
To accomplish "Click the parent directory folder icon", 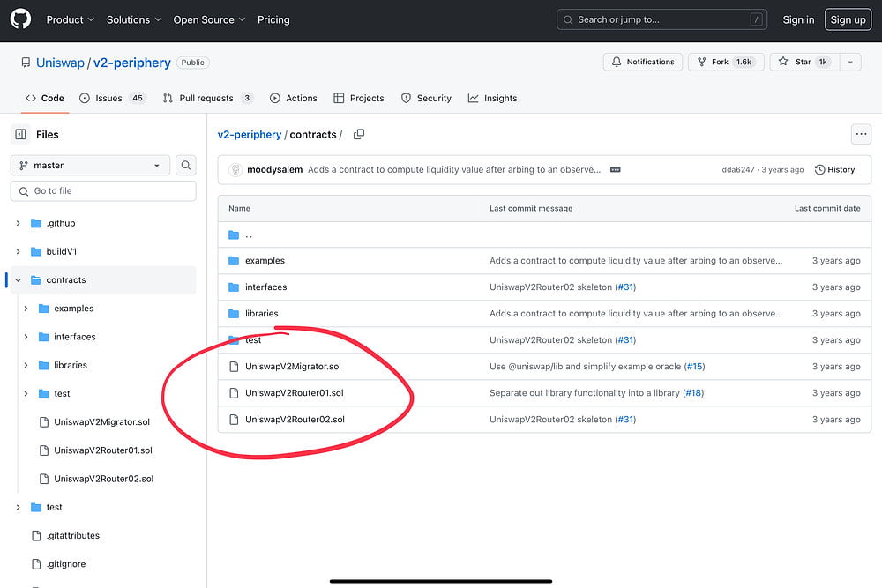I will point(234,235).
